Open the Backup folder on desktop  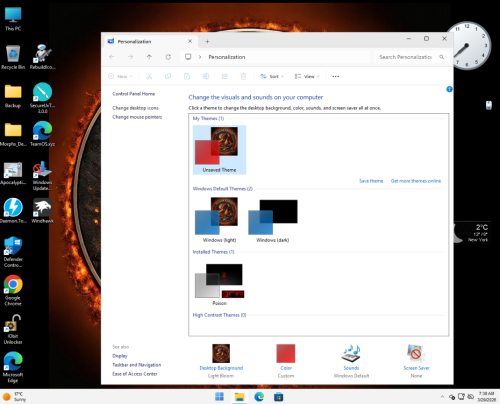(13, 96)
